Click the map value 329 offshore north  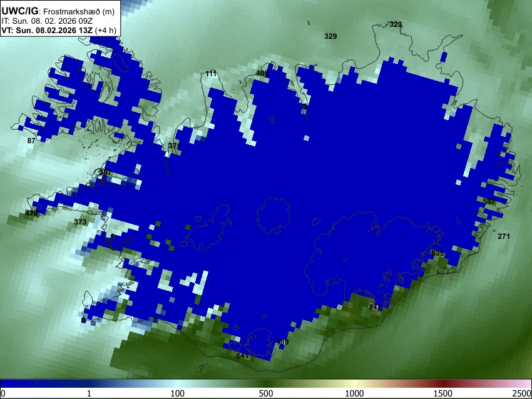click(x=330, y=36)
